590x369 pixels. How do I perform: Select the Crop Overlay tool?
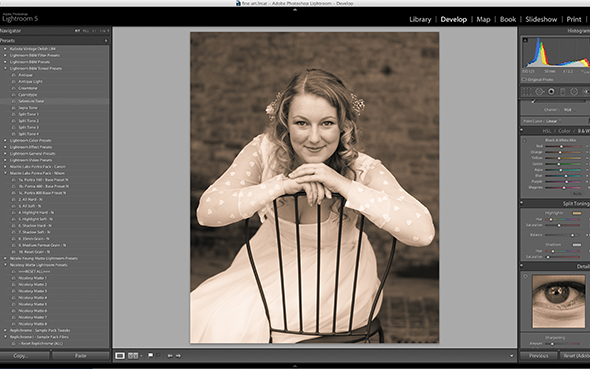pos(527,91)
